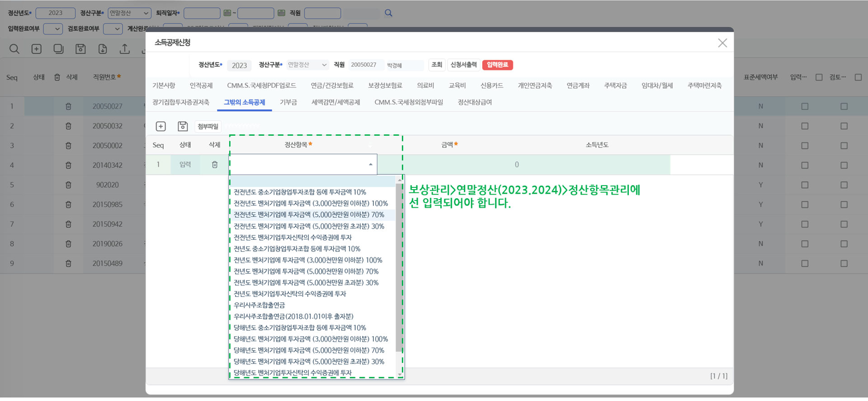868x401 pixels.
Task: Click the scroll down arrow in dropdown list
Action: pos(400,375)
